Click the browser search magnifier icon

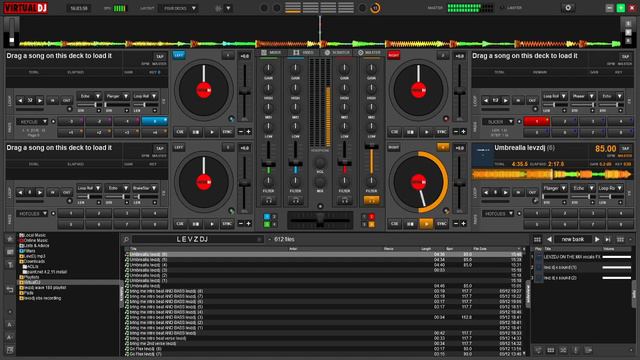[x=126, y=240]
